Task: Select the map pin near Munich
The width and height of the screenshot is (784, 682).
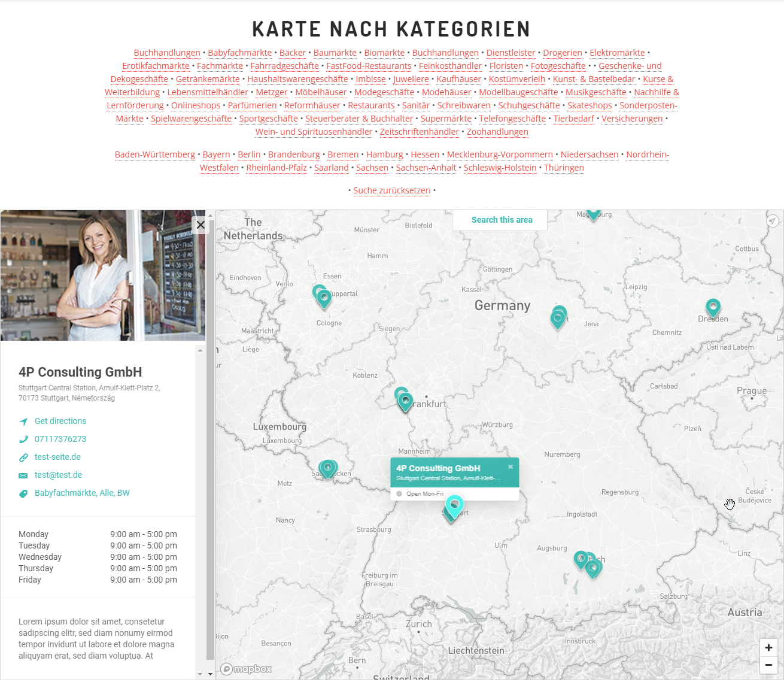Action: tap(593, 568)
